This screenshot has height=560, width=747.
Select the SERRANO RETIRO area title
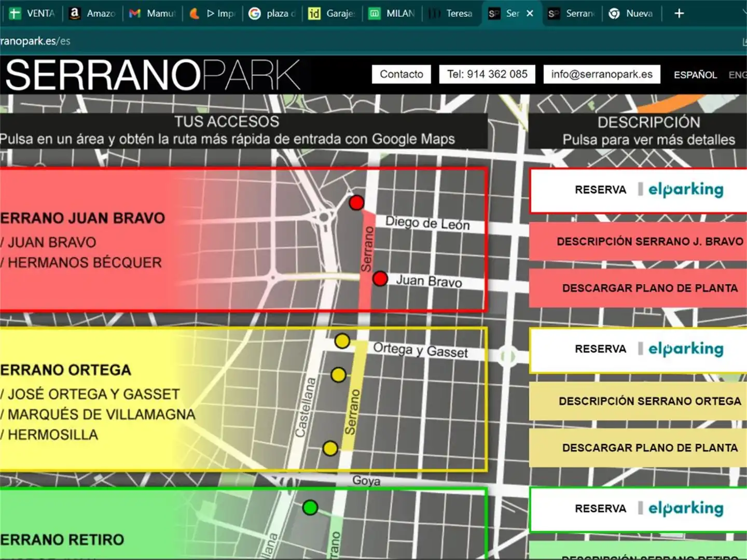tap(62, 540)
